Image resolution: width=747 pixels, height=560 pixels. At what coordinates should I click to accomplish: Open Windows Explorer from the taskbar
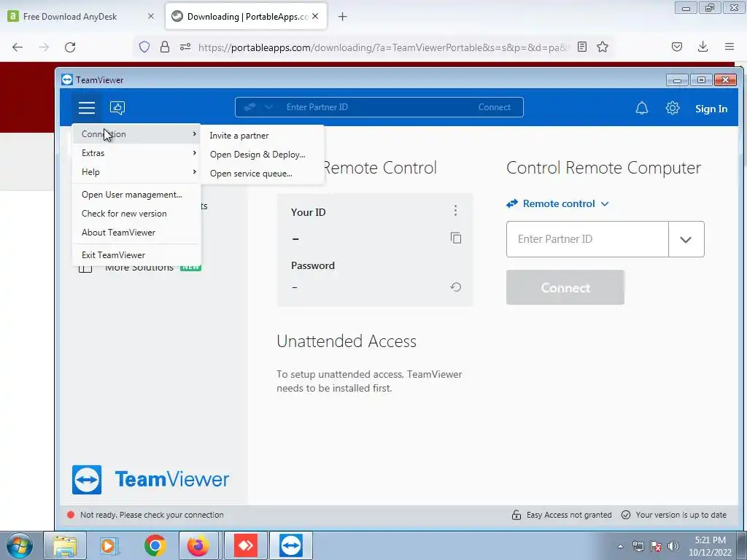pyautogui.click(x=65, y=545)
